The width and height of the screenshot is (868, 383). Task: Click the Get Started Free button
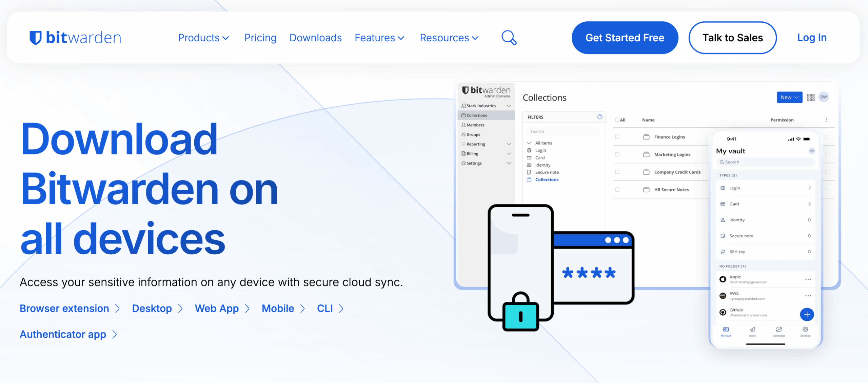(625, 38)
